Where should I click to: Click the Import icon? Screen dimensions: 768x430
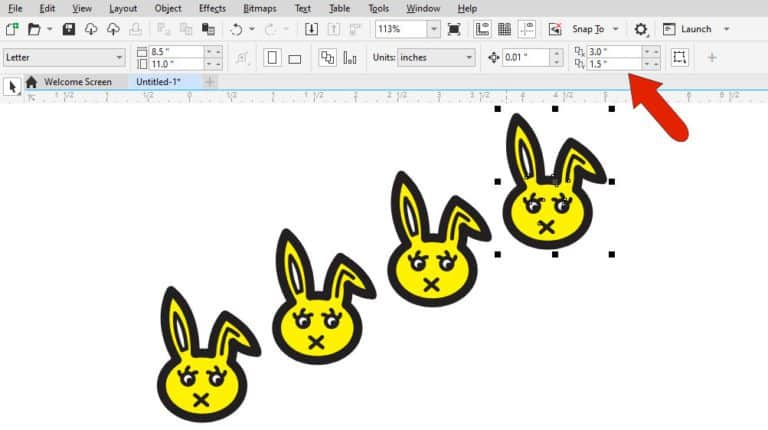click(311, 29)
